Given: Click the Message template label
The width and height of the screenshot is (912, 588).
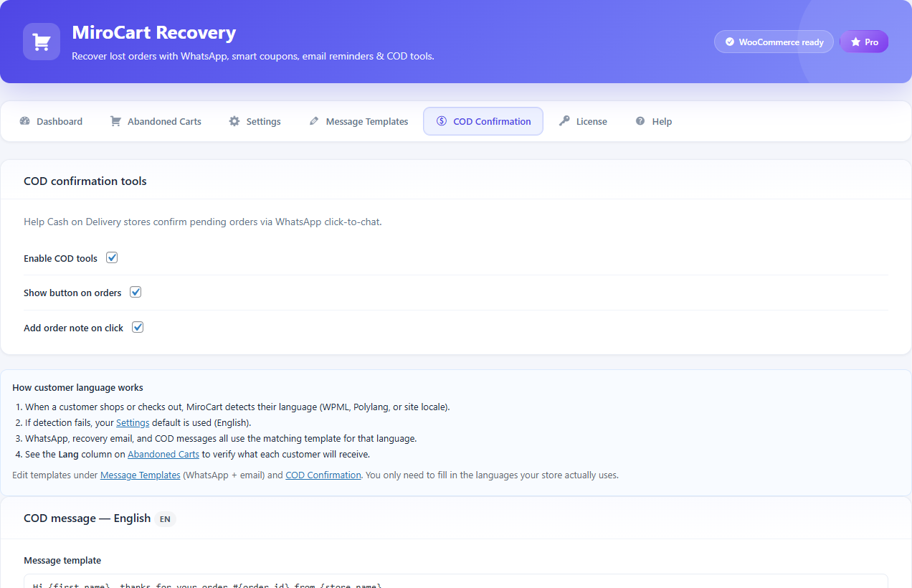Looking at the screenshot, I should pyautogui.click(x=62, y=560).
